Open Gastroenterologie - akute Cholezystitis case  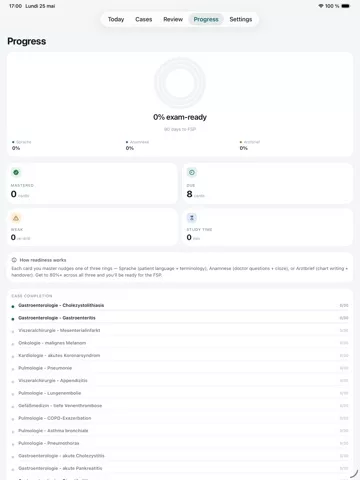(x=180, y=456)
